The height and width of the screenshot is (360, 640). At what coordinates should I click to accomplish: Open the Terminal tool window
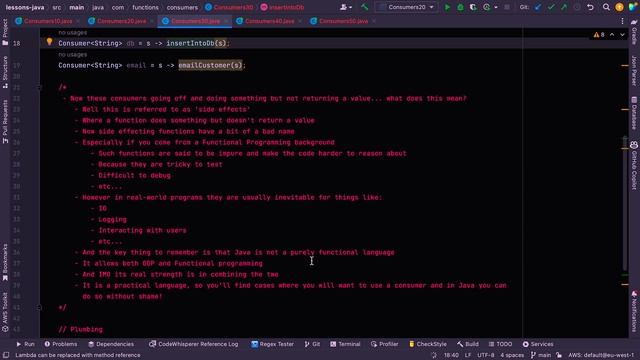(x=345, y=344)
